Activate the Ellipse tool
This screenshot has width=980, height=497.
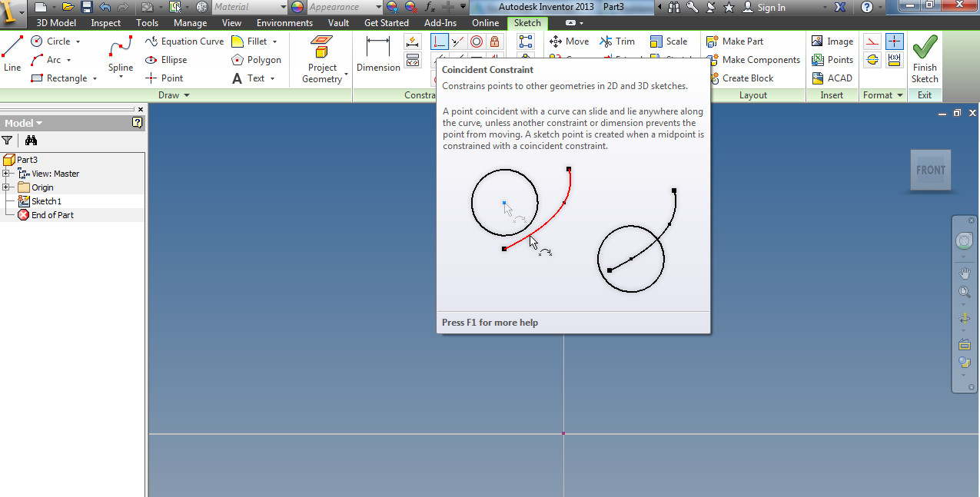pyautogui.click(x=172, y=59)
